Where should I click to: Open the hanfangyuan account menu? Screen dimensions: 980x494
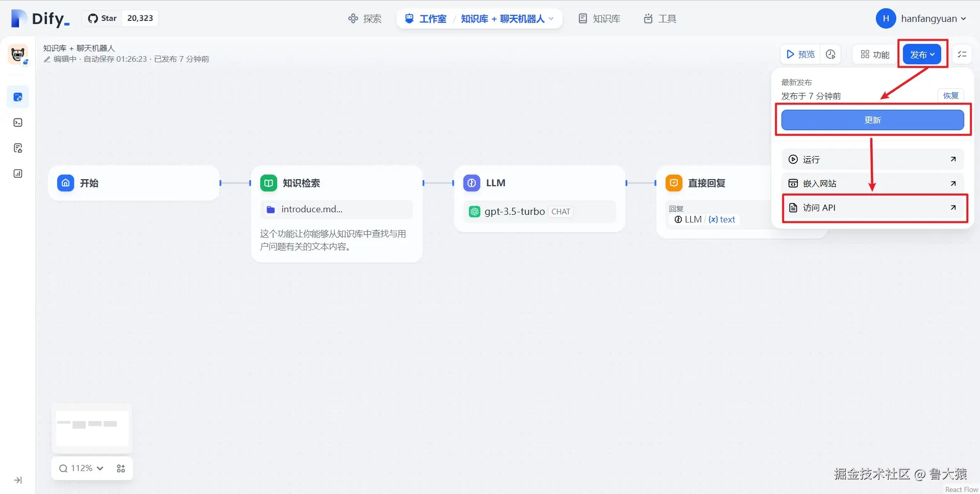[921, 18]
